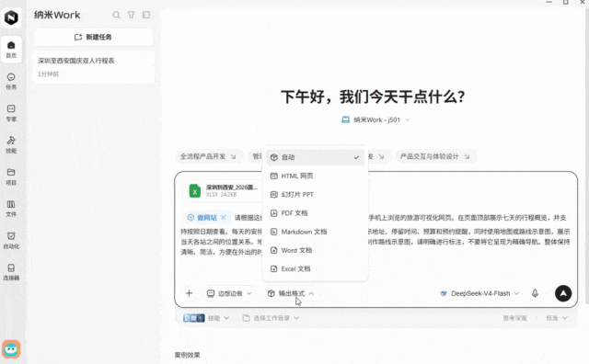Open the 连接器 connector sidebar icon
Screen dimensions: 589x364
point(11,272)
